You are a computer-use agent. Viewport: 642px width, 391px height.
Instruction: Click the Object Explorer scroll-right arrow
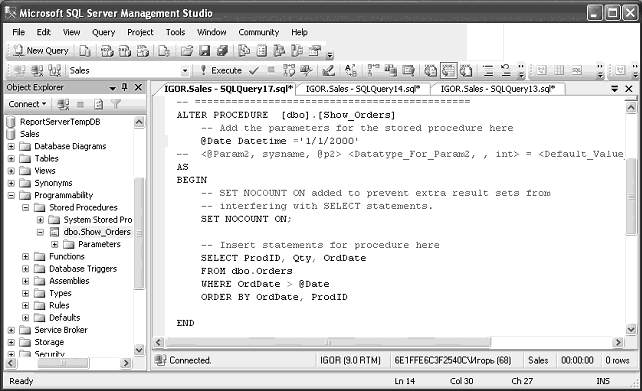pyautogui.click(x=126, y=363)
